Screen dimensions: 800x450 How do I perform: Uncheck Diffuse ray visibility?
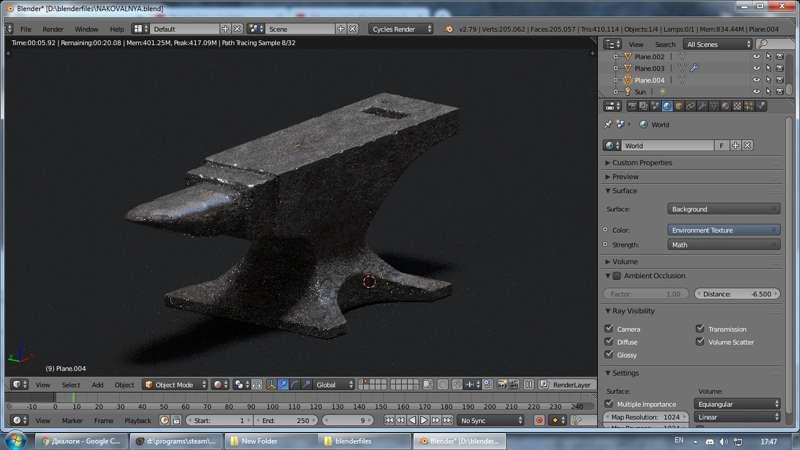point(609,341)
